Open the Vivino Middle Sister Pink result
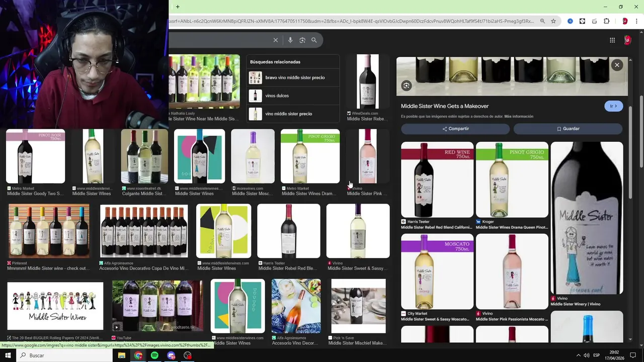Screen dimensions: 644x362 click(x=367, y=156)
